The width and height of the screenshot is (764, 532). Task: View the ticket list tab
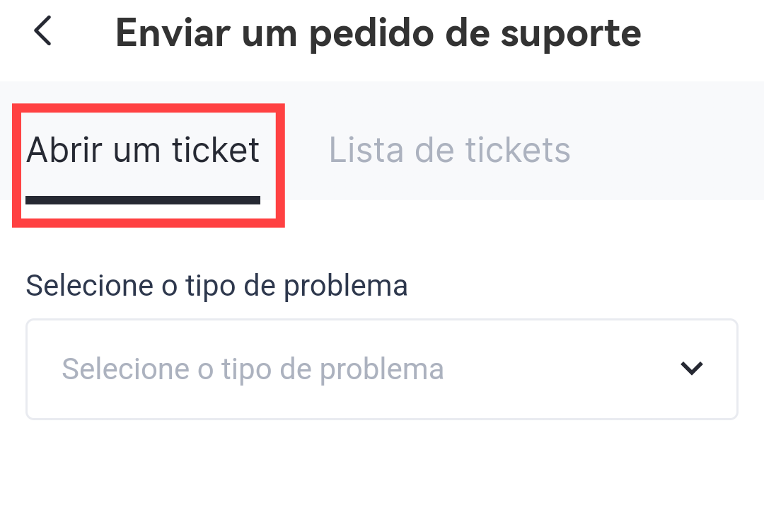coord(449,151)
